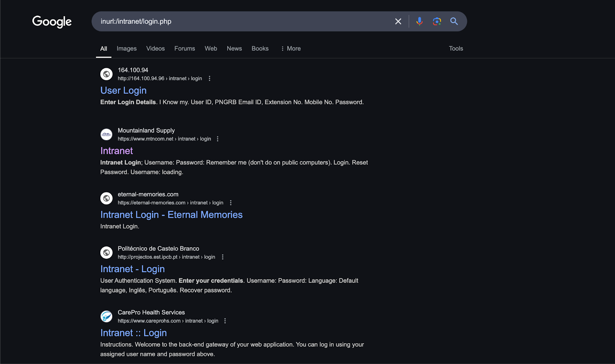
Task: Open the visited Intranet result link
Action: 116,151
